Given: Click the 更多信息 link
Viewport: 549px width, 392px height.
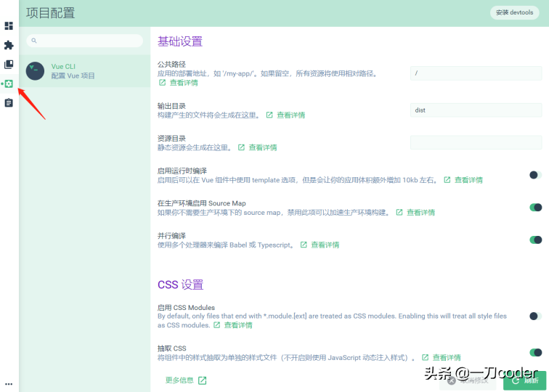Looking at the screenshot, I should point(186,380).
